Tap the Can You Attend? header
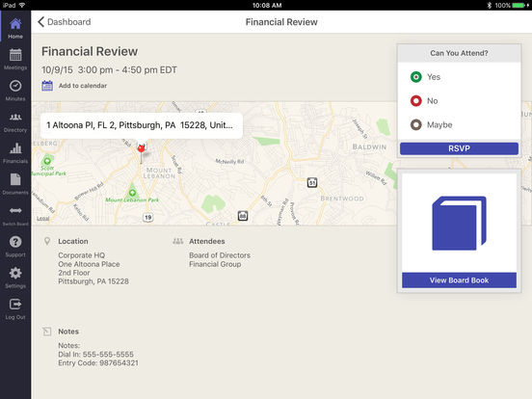Screen dimensions: 532x399 [459, 53]
